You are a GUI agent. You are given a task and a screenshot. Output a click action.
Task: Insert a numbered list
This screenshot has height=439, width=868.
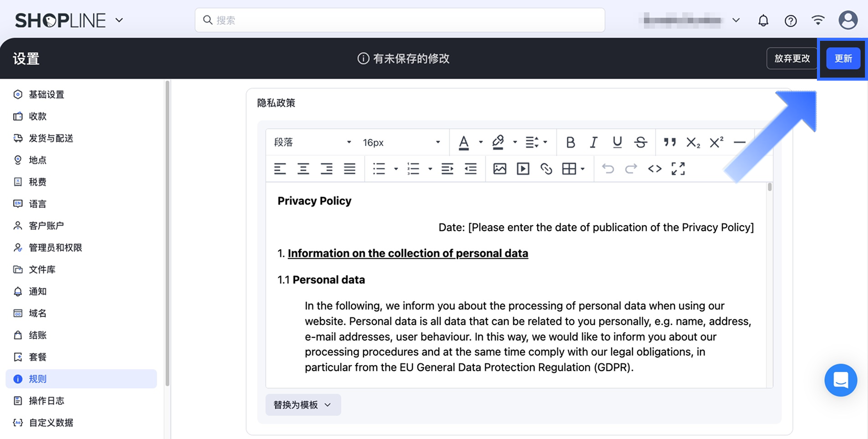pyautogui.click(x=413, y=169)
